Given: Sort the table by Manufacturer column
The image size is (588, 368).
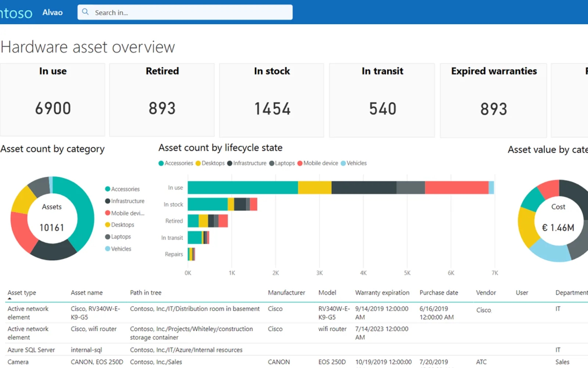Looking at the screenshot, I should pyautogui.click(x=286, y=293).
